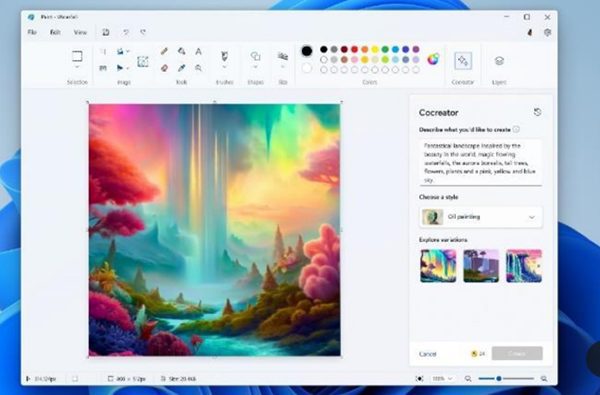This screenshot has height=395, width=600.
Task: Pick the green palette swatch
Action: click(x=385, y=49)
